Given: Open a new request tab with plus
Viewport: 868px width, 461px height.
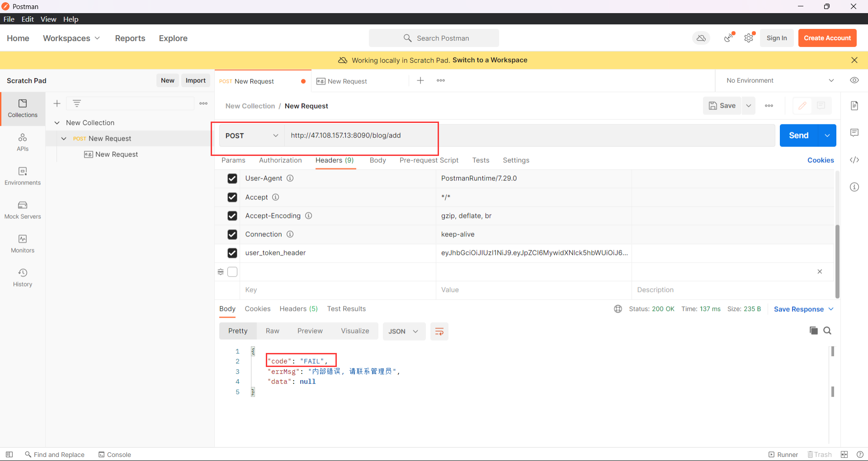Looking at the screenshot, I should (420, 80).
